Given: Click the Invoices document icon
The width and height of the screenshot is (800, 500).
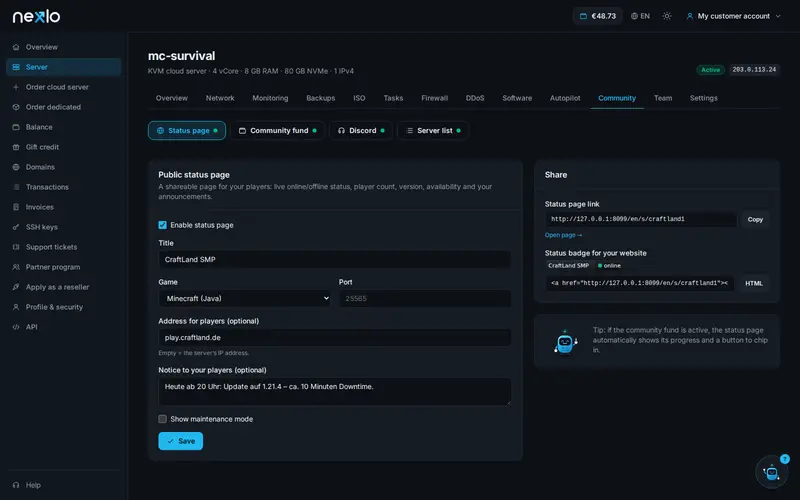Looking at the screenshot, I should (x=16, y=207).
